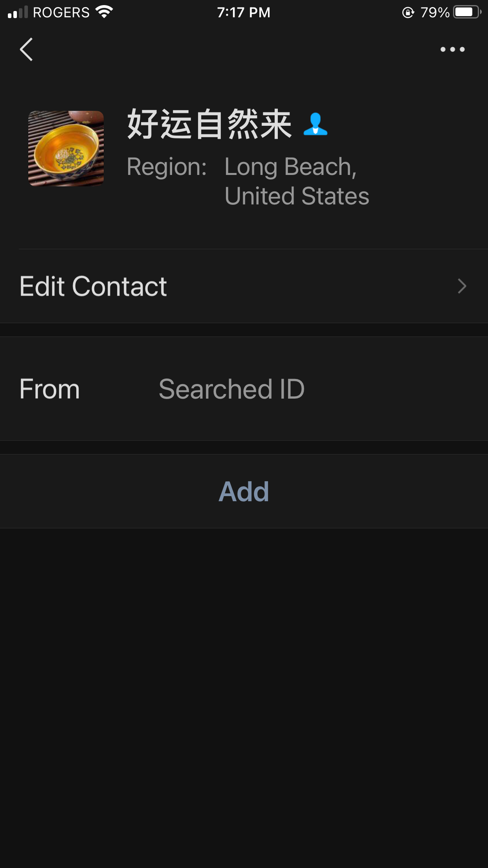Expand the Edit Contact chevron arrow
The height and width of the screenshot is (868, 488).
pos(462,286)
